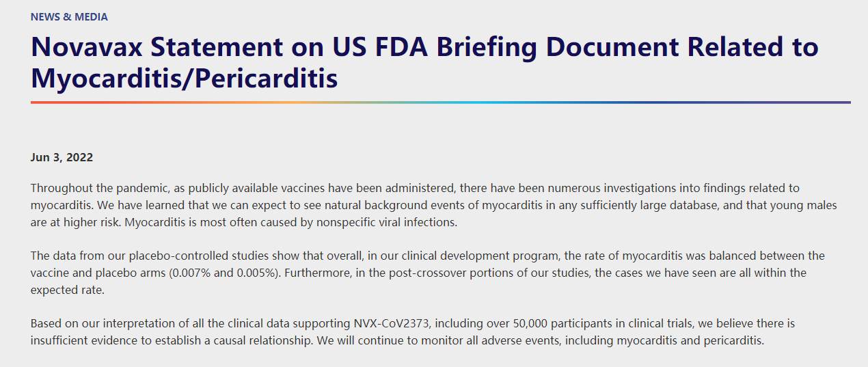
Task: Open the NEWS & MEDIA breadcrumb link
Action: click(x=69, y=16)
